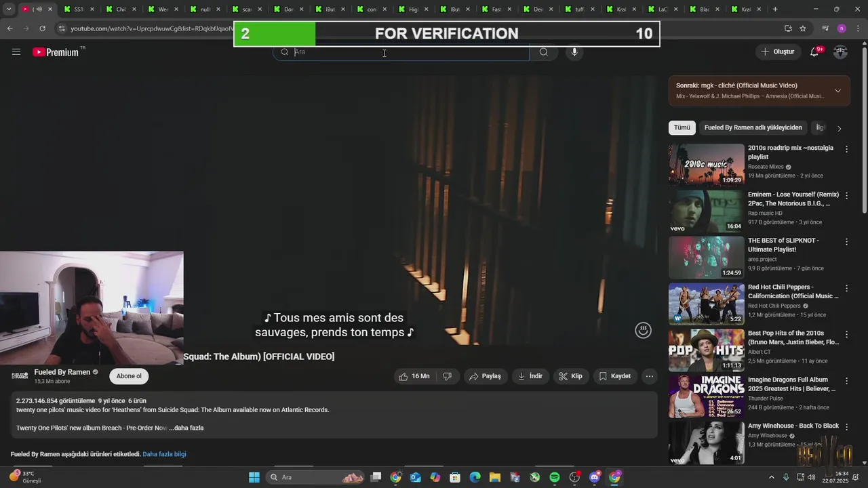Open the Chrome three-dot menu
Image resolution: width=868 pixels, height=488 pixels.
point(859,28)
